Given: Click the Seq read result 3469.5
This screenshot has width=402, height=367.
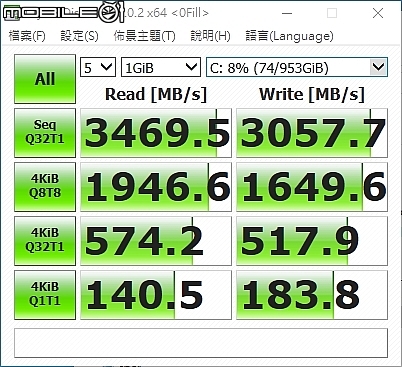Looking at the screenshot, I should [x=156, y=133].
